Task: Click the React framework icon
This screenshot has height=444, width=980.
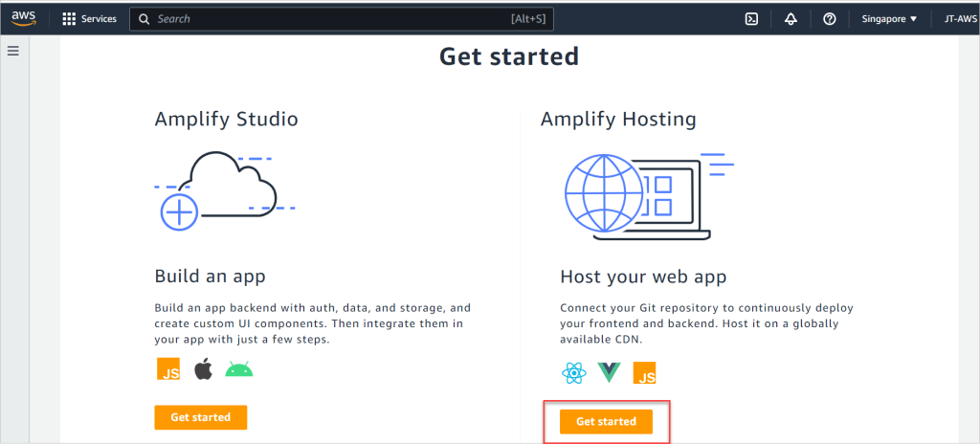Action: 573,373
